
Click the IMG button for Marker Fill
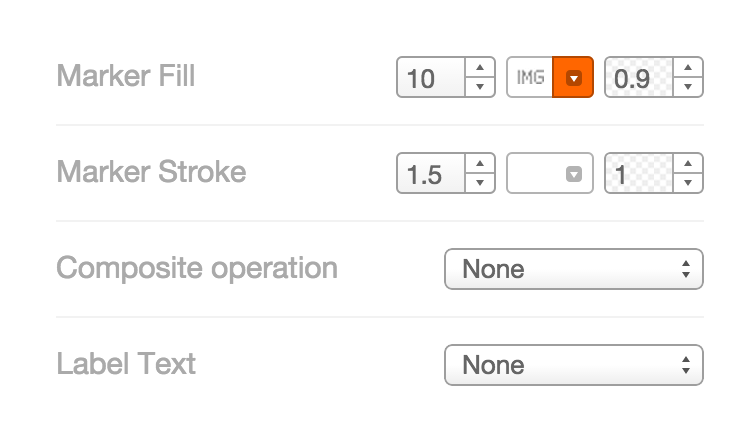[x=530, y=77]
